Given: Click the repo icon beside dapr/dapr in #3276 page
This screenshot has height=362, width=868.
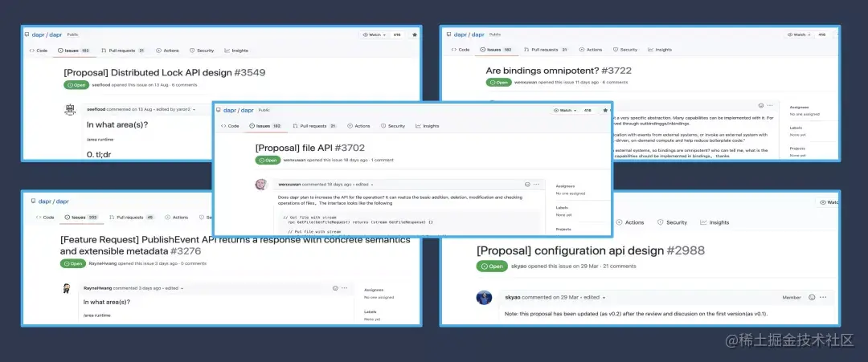Looking at the screenshot, I should (x=33, y=201).
